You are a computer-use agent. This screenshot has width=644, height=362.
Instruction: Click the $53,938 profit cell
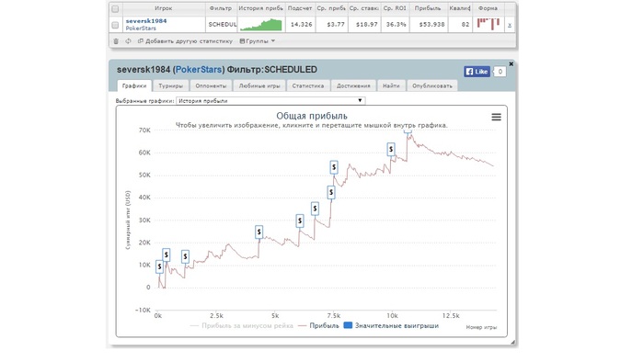click(431, 25)
